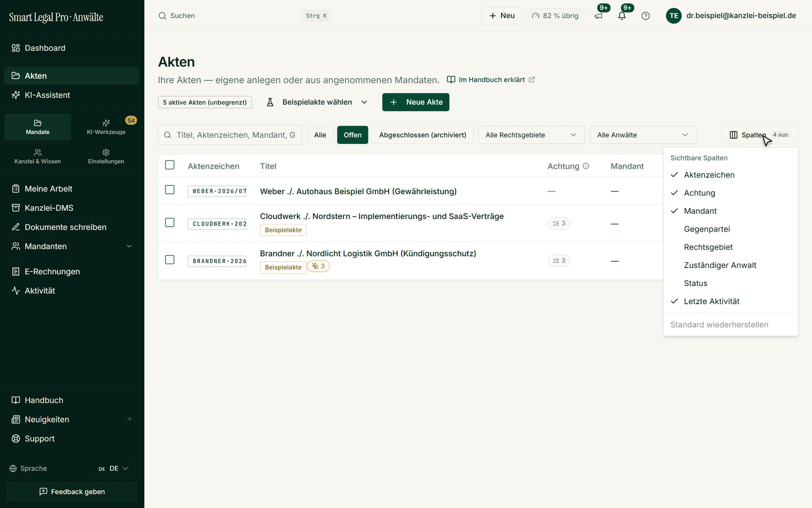
Task: Open Support in the sidebar
Action: [x=72, y=439]
